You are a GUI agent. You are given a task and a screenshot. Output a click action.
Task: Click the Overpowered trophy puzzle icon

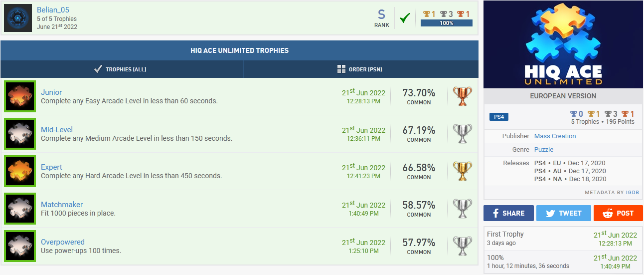pos(20,246)
